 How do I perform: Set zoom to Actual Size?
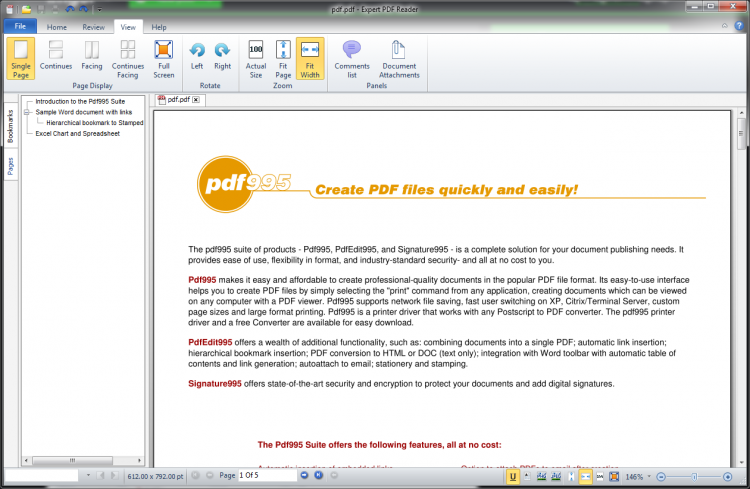[x=256, y=59]
